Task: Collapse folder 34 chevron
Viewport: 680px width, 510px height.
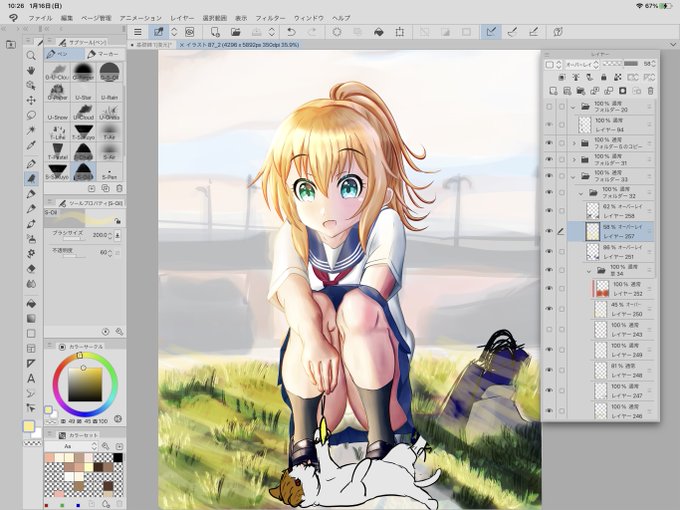Action: [589, 271]
